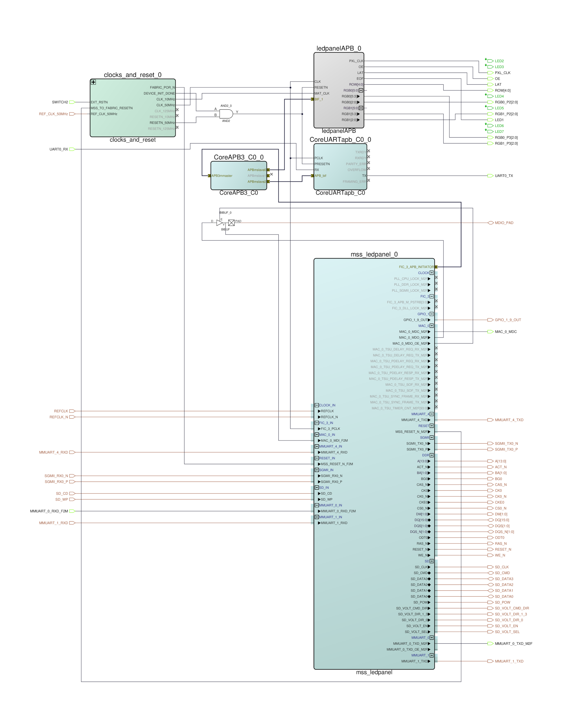Click the BIBUF PAD crossed-box symbol

tap(231, 223)
